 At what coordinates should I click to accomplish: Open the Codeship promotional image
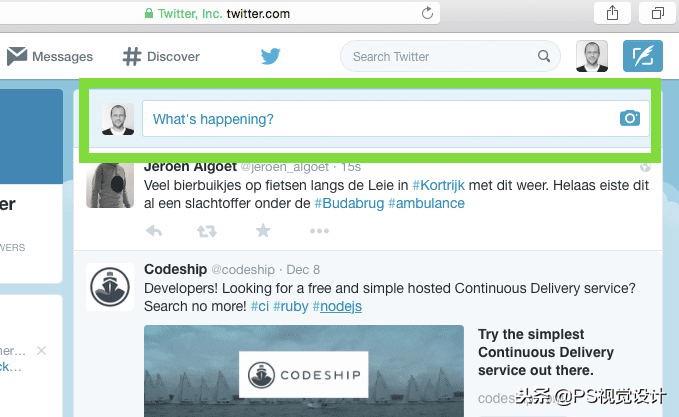tap(304, 371)
